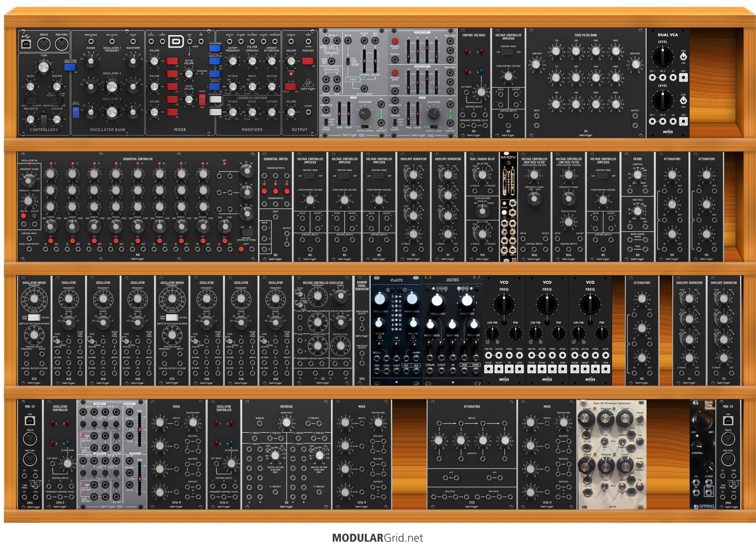Click the red OSC ON button on Sequential Controller
This screenshot has height=547, width=756.
[x=24, y=216]
